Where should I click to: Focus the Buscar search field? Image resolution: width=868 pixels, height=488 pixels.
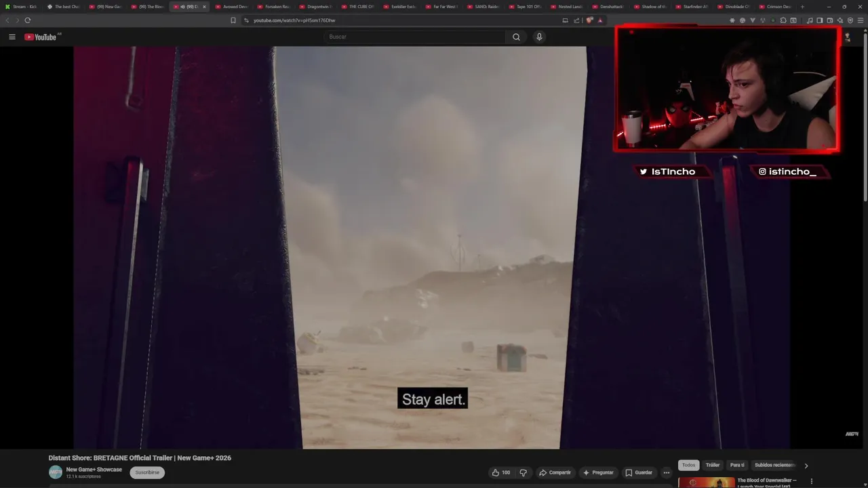click(415, 37)
